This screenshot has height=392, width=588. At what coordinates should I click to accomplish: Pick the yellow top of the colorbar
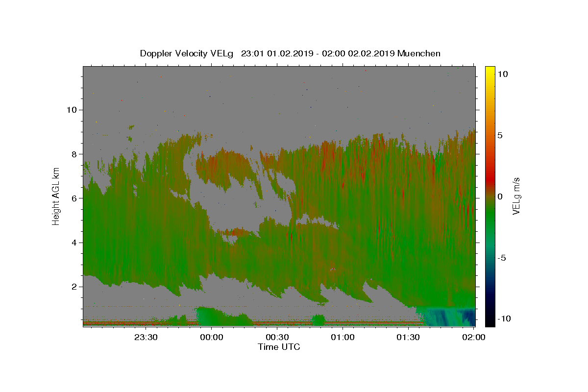tap(490, 71)
